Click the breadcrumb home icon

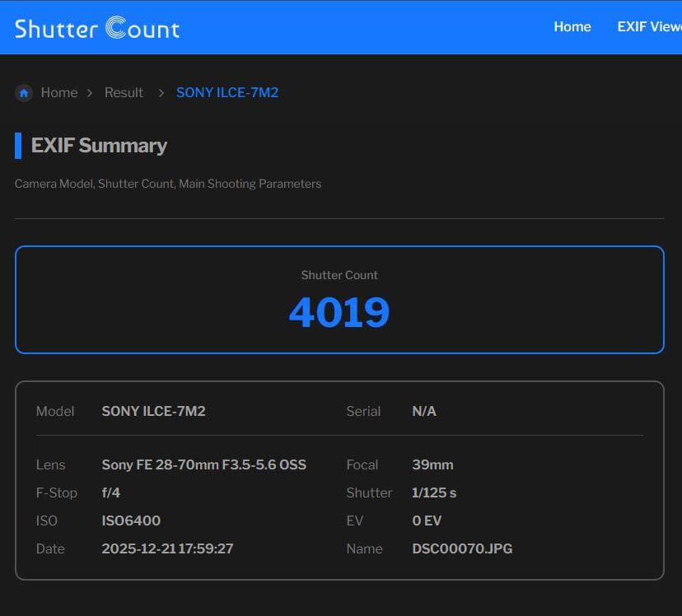24,93
